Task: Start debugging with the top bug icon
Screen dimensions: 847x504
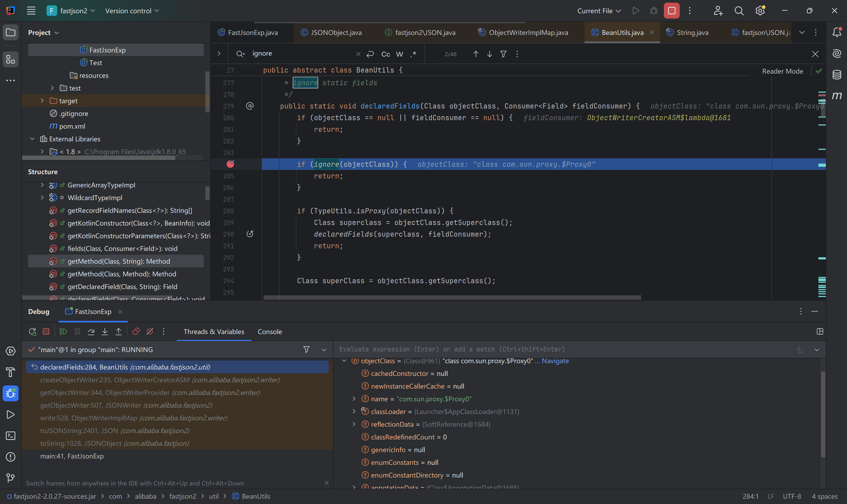Action: 654,11
